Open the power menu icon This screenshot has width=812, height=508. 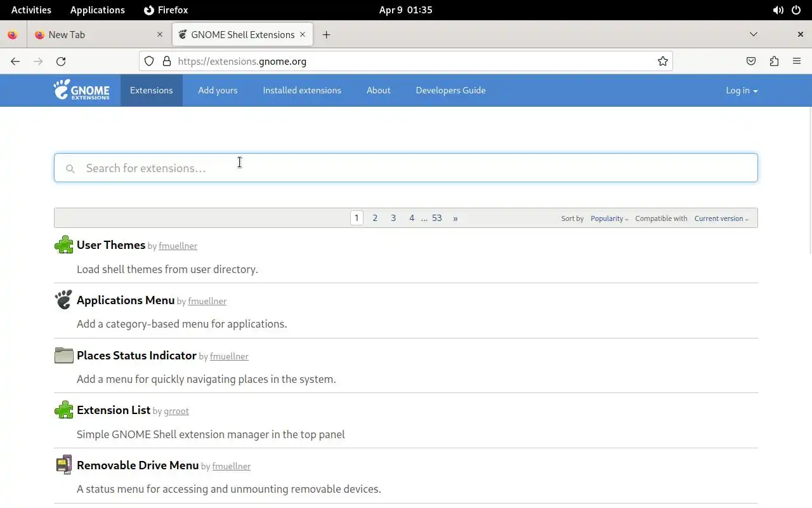click(797, 10)
